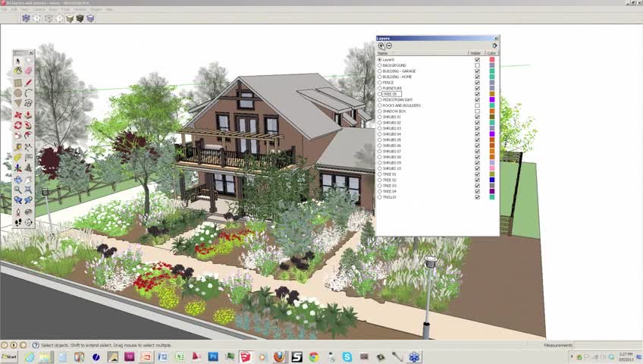This screenshot has height=364, width=643.
Task: Open Skype from the taskbar
Action: tap(347, 356)
